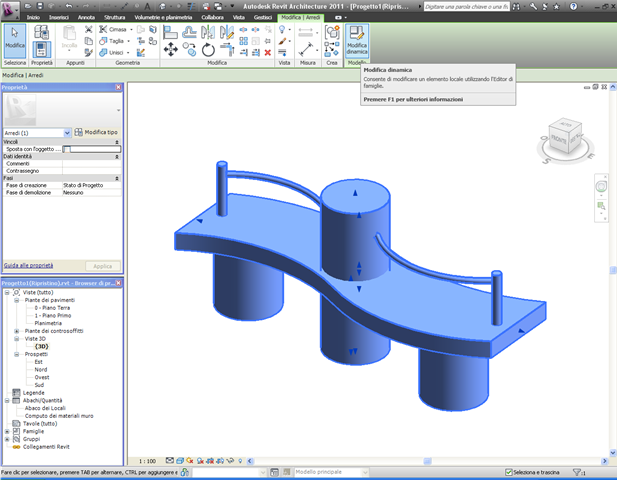
Task: Click the 1 : 100 view scale
Action: tap(146, 460)
